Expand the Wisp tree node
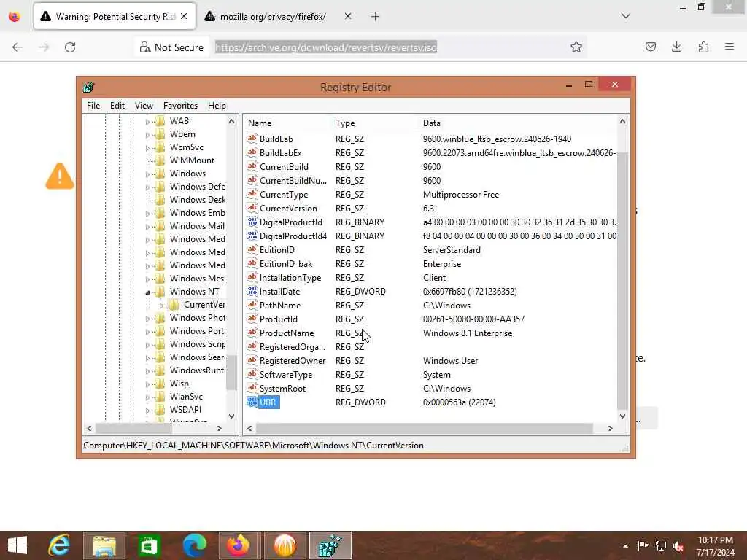Image resolution: width=747 pixels, height=560 pixels. (x=147, y=384)
